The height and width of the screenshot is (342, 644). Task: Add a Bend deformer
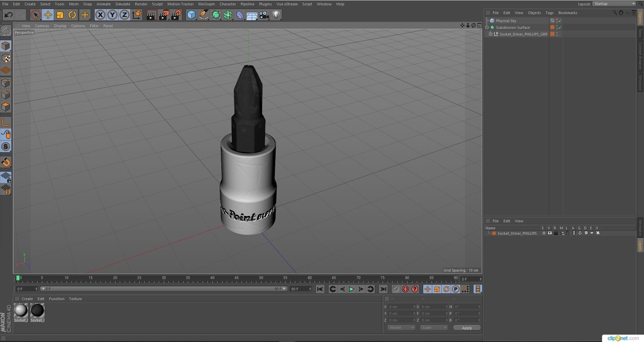point(240,15)
